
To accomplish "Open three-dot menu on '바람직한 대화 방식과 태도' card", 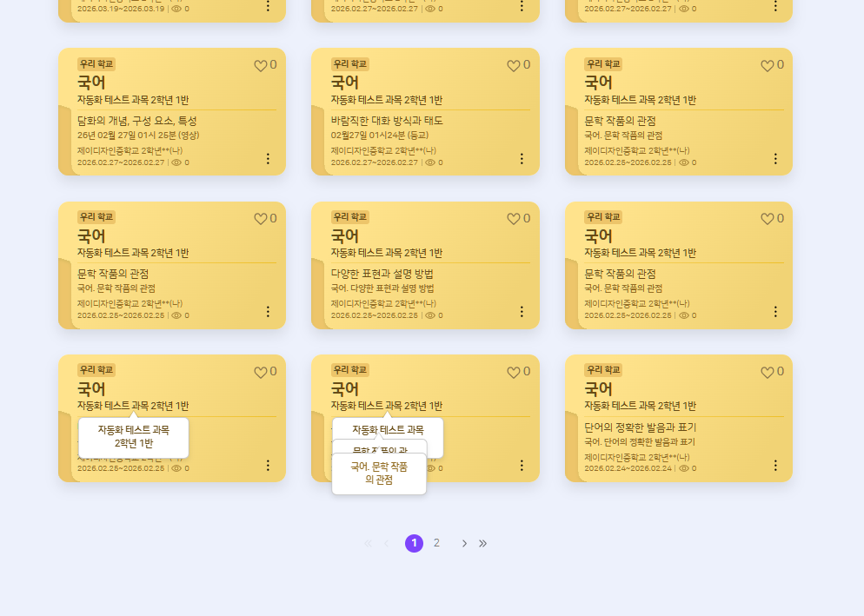I will (522, 159).
